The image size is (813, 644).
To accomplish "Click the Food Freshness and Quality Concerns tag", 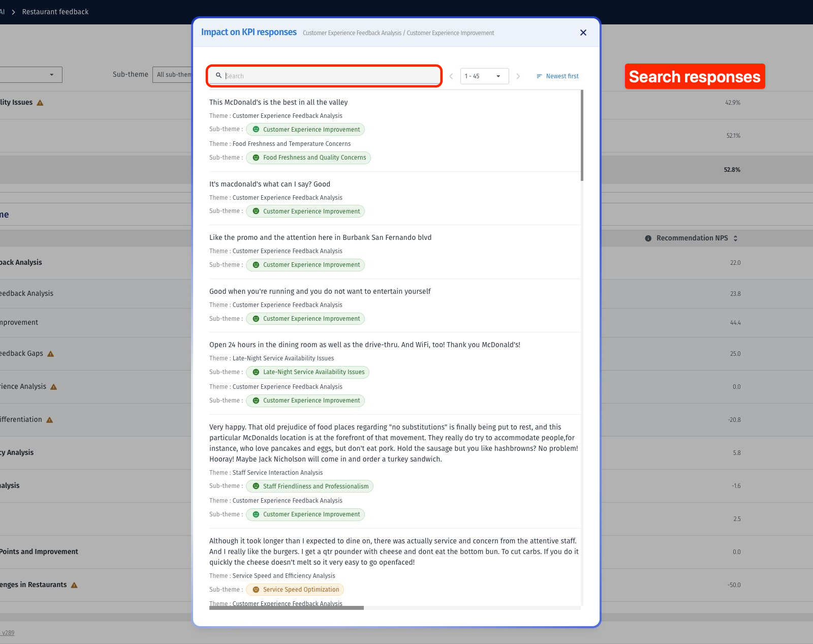I will [308, 158].
